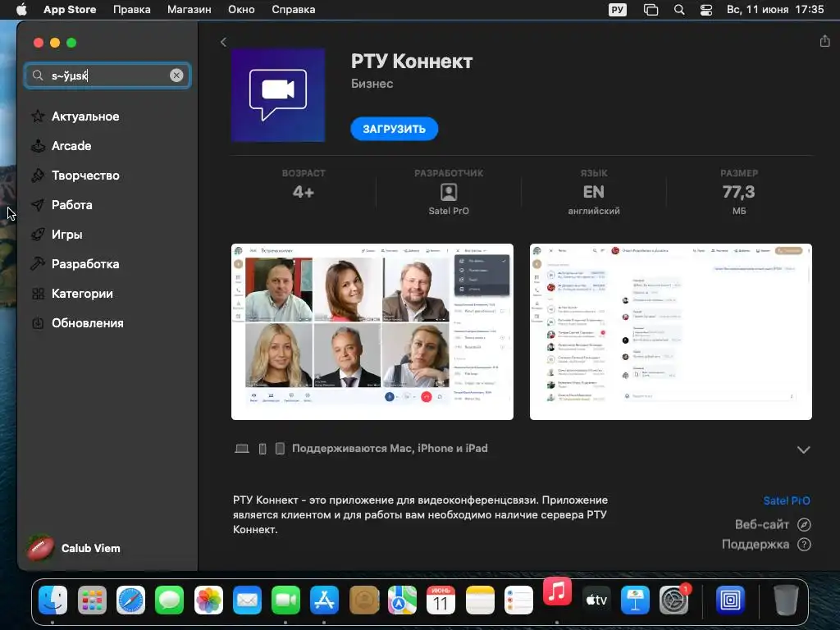The image size is (840, 630).
Task: Open the Apple menu
Action: coord(21,10)
